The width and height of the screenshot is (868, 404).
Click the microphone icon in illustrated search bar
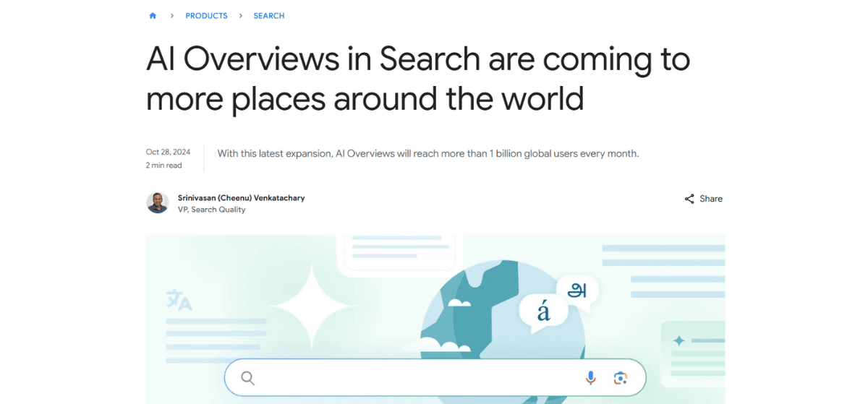(591, 378)
